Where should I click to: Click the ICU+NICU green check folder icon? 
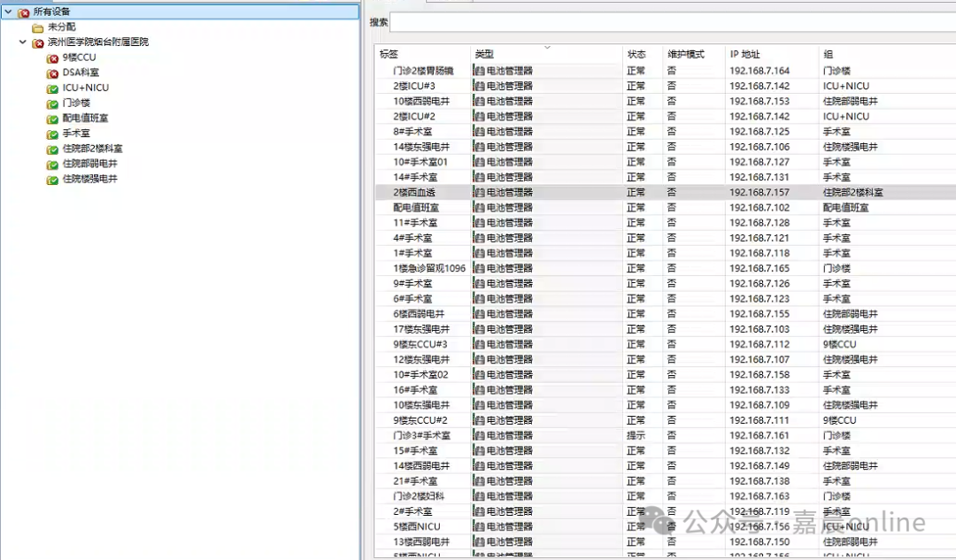pyautogui.click(x=53, y=88)
